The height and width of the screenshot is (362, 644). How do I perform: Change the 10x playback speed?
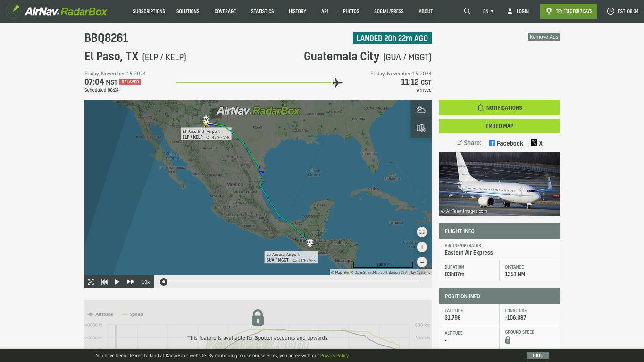(146, 282)
